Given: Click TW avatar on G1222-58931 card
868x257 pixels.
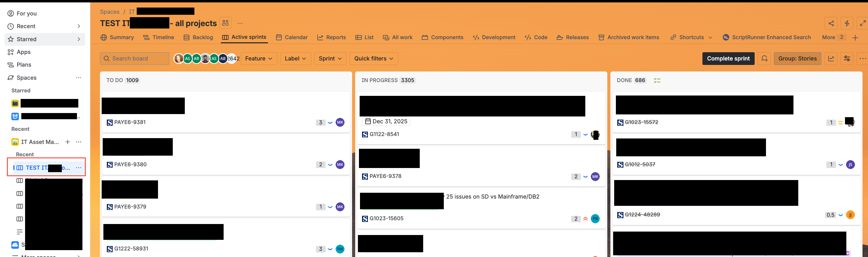Looking at the screenshot, I should pos(340,249).
